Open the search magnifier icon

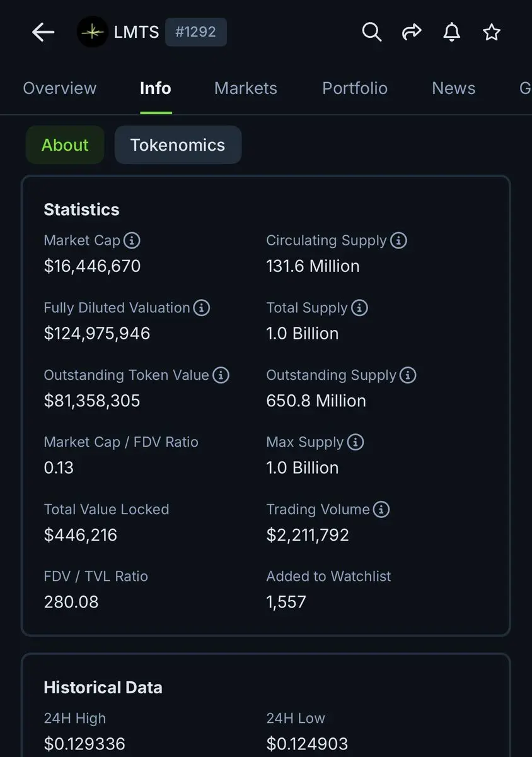[372, 32]
